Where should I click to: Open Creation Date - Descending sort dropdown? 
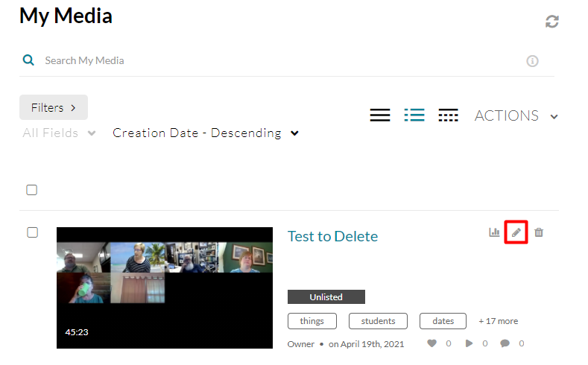tap(206, 133)
